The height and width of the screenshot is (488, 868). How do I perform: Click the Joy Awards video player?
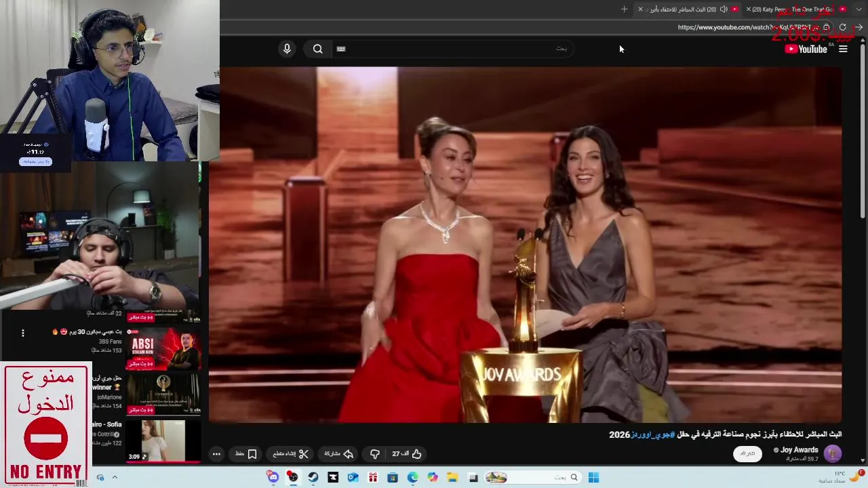pos(526,244)
